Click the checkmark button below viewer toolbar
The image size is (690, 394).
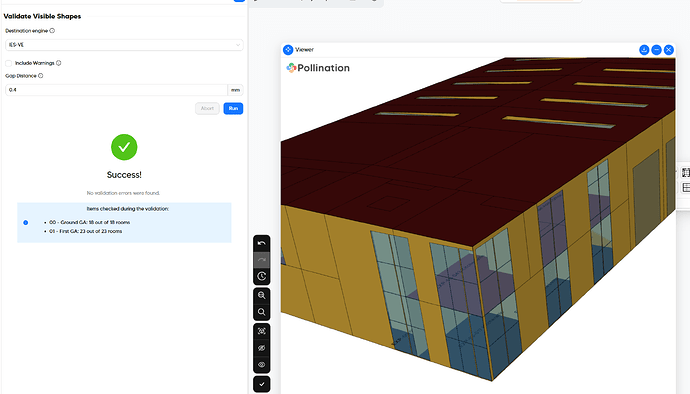tap(261, 384)
